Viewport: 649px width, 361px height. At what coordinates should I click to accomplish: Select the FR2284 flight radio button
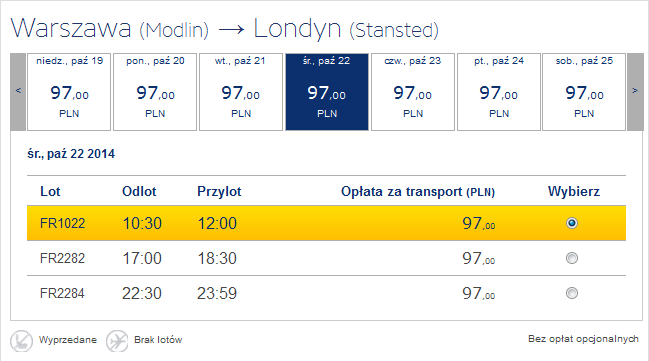pyautogui.click(x=572, y=293)
